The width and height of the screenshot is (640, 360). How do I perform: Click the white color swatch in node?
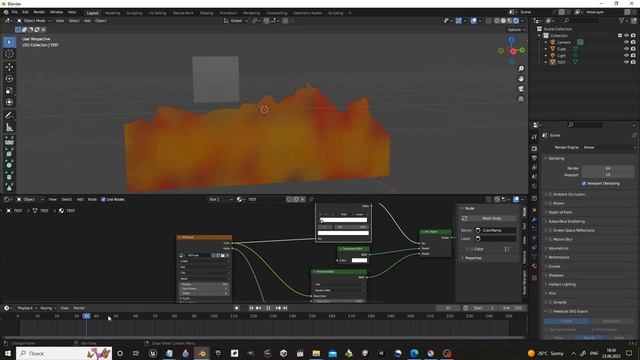pyautogui.click(x=359, y=260)
